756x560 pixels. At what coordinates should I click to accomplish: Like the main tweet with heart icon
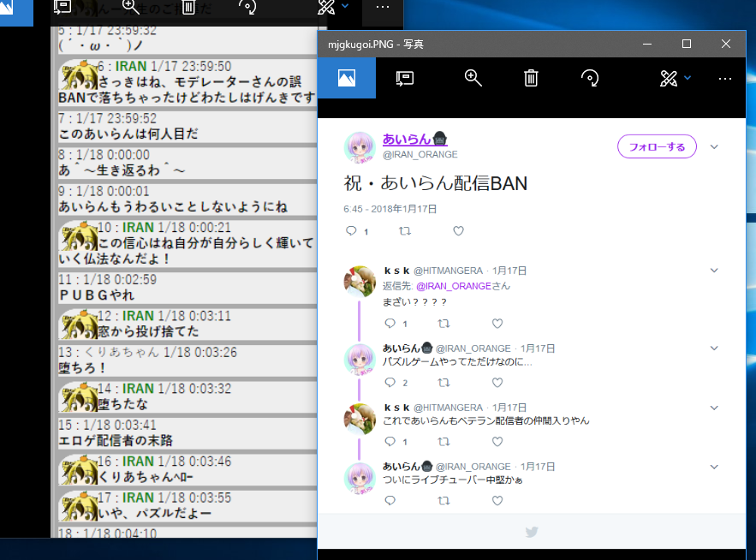[458, 231]
